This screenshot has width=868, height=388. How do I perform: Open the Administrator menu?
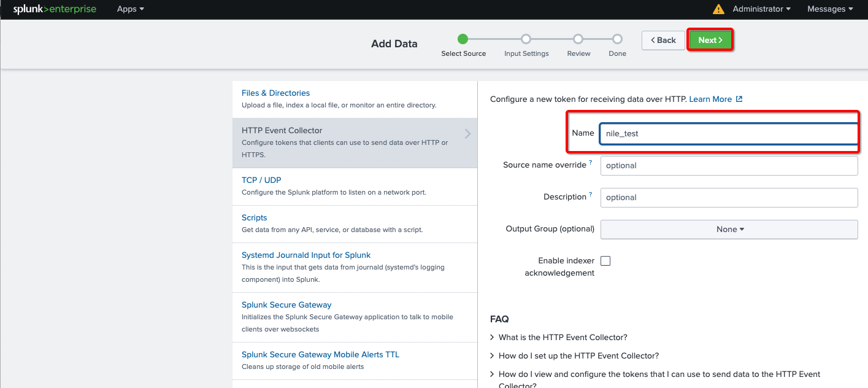click(x=761, y=9)
